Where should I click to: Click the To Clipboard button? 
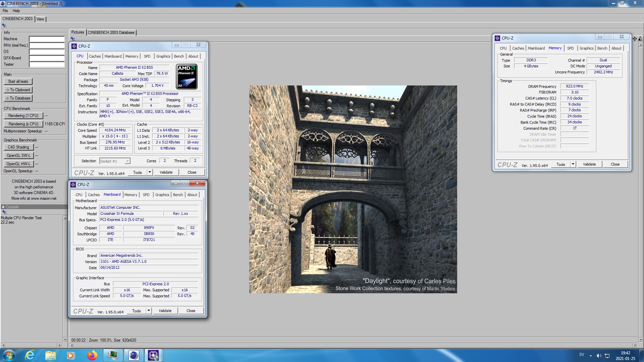(18, 90)
